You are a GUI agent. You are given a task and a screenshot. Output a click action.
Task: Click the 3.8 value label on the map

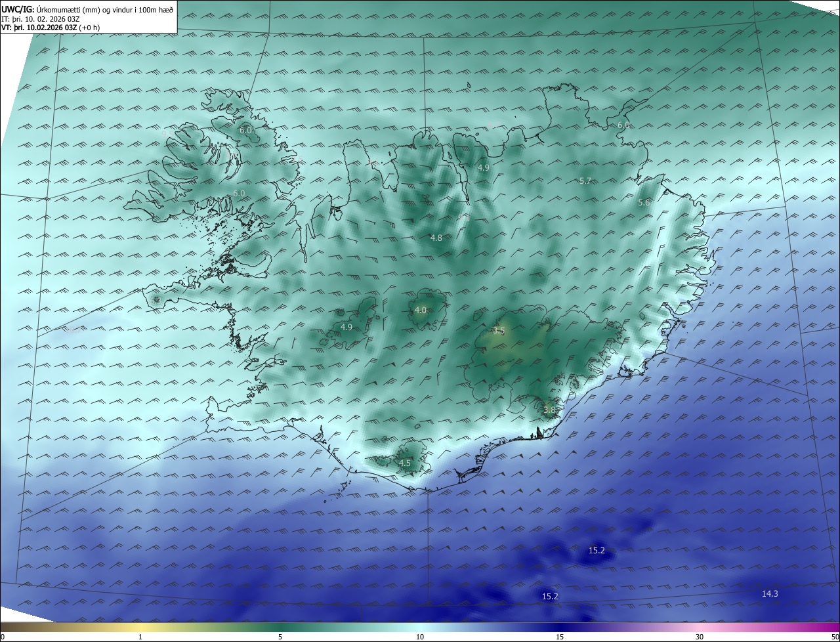[549, 410]
